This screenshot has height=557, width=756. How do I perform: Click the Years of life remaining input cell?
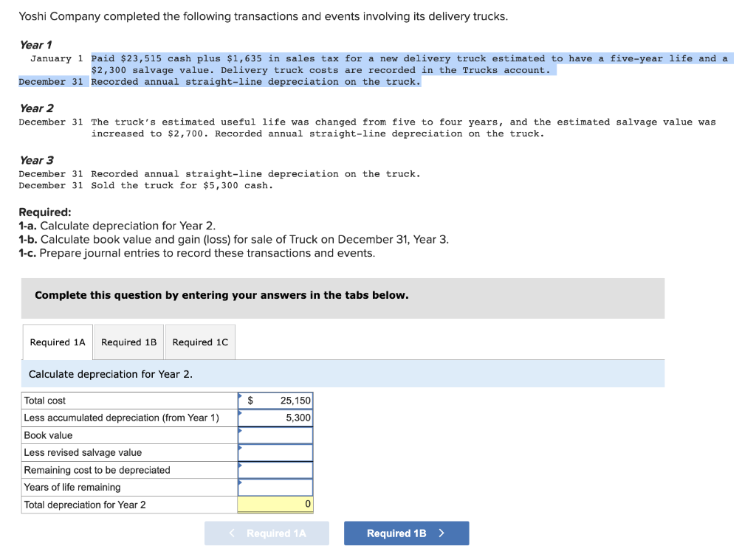(x=275, y=487)
